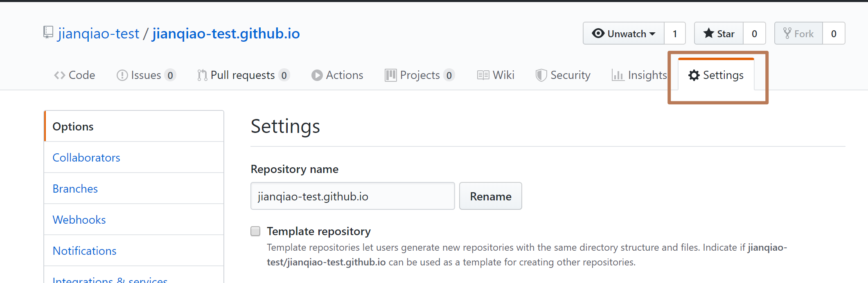The height and width of the screenshot is (283, 868).
Task: Click the Star button
Action: tap(719, 33)
